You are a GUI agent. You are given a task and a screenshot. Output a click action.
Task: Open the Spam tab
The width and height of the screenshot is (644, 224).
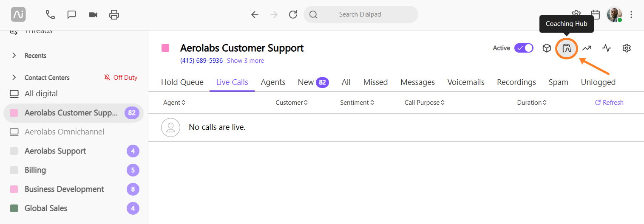(x=558, y=82)
